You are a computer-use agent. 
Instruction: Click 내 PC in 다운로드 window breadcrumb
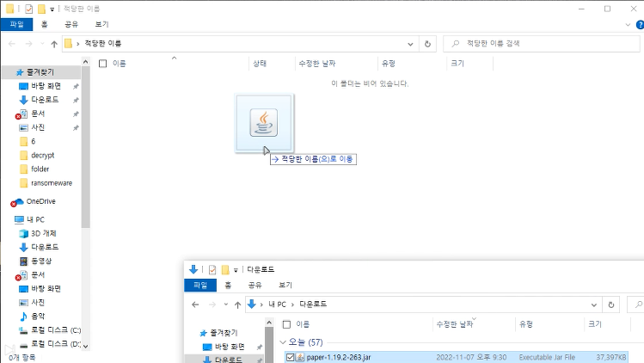coord(277,305)
